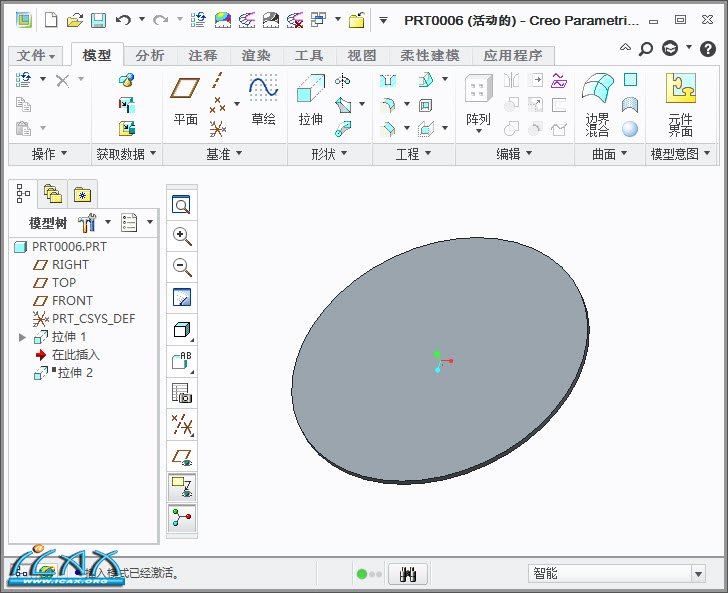The height and width of the screenshot is (593, 728).
Task: Switch to the 分析 ribbon tab
Action: (x=150, y=56)
